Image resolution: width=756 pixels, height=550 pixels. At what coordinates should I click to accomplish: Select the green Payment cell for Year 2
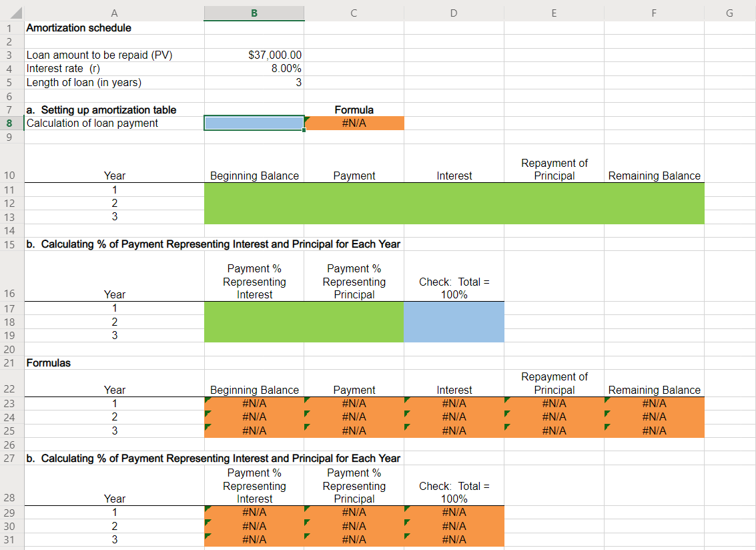tap(354, 203)
